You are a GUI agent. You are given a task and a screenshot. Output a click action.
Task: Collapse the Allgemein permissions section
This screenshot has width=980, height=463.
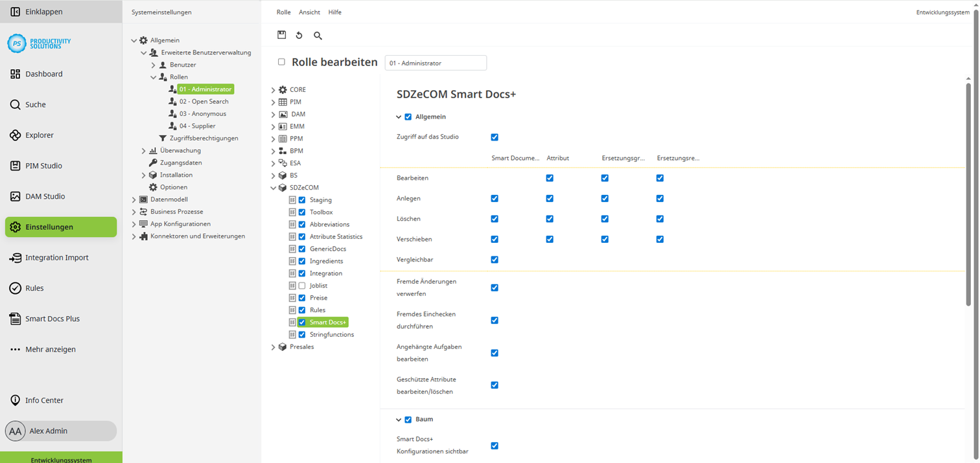tap(399, 116)
